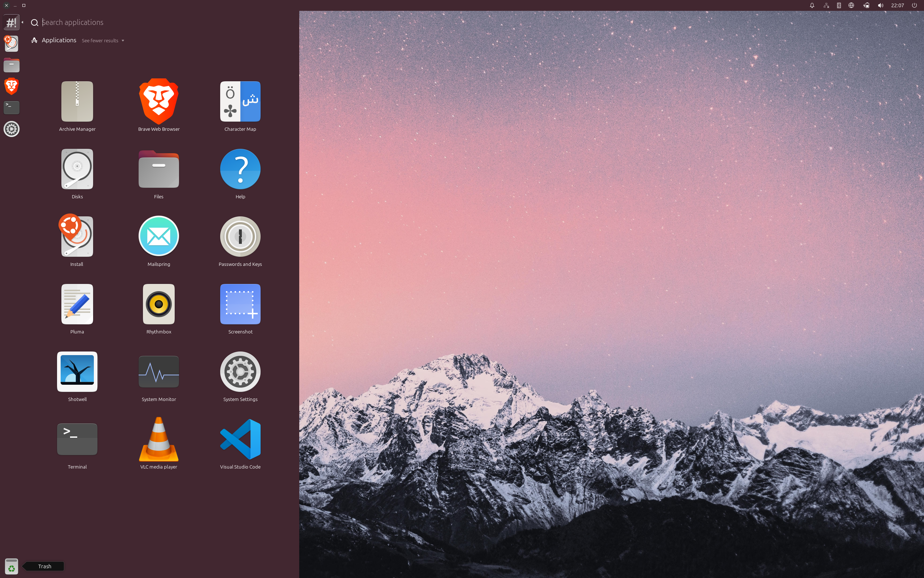Open network indicator in top panel

[826, 5]
